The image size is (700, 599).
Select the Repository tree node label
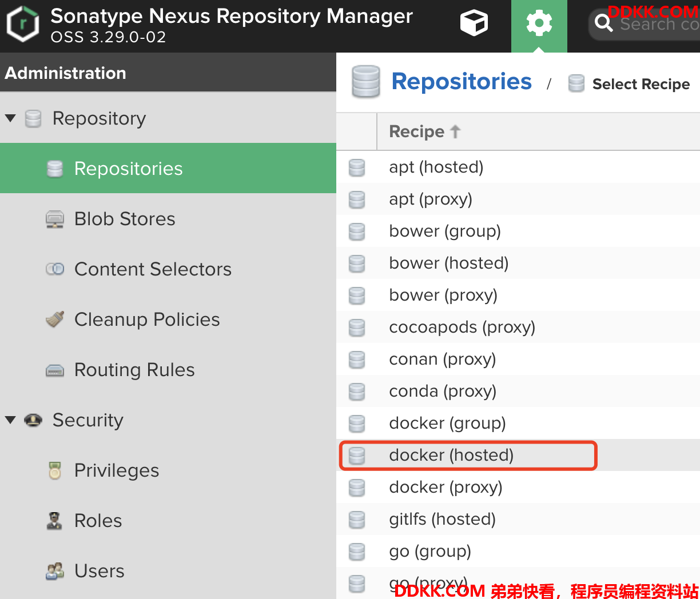click(x=99, y=118)
